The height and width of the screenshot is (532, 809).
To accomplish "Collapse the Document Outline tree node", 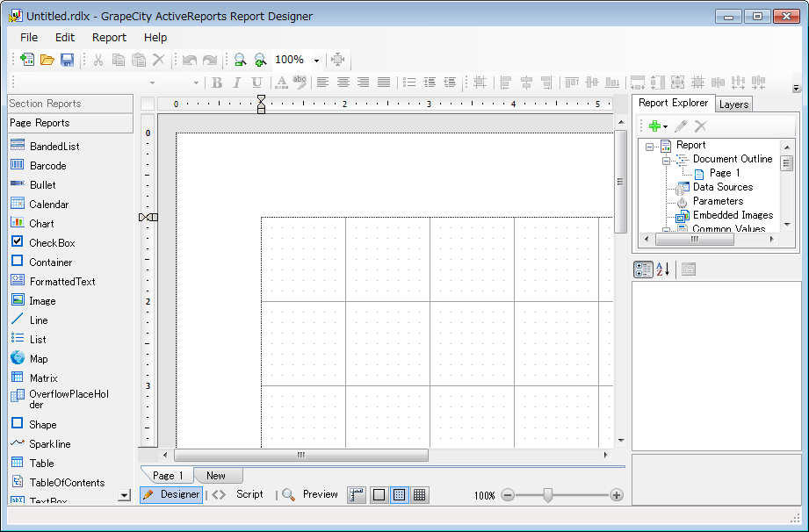I will pos(666,161).
